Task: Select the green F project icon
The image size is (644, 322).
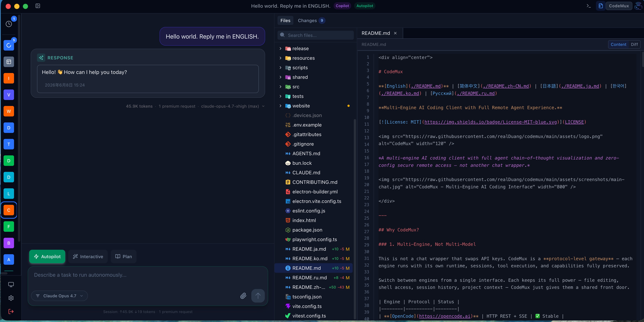Action: click(x=9, y=227)
